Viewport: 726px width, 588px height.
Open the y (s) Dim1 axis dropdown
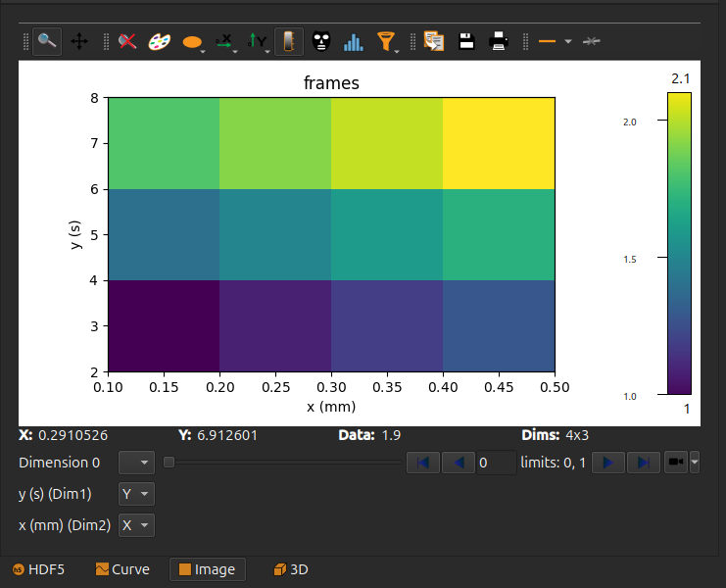point(136,494)
